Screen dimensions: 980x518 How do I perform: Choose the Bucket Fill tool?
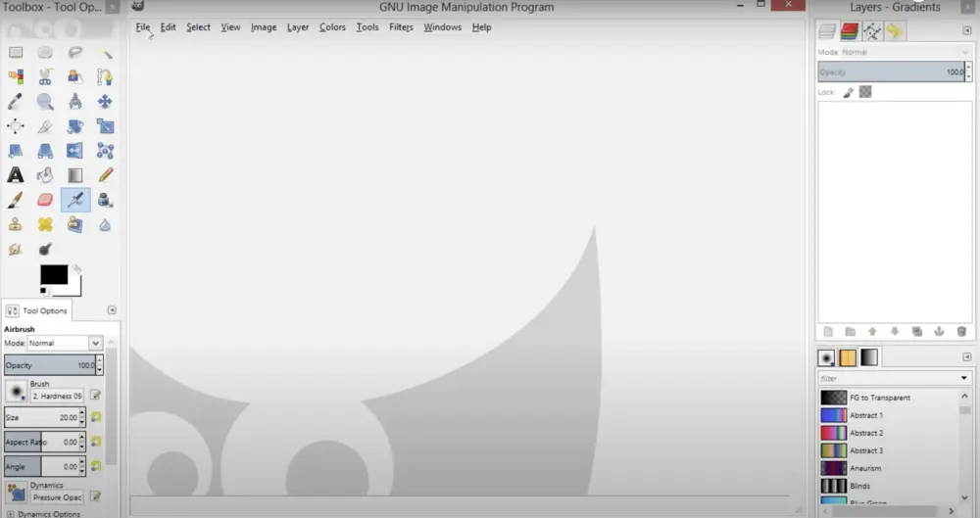pos(45,175)
